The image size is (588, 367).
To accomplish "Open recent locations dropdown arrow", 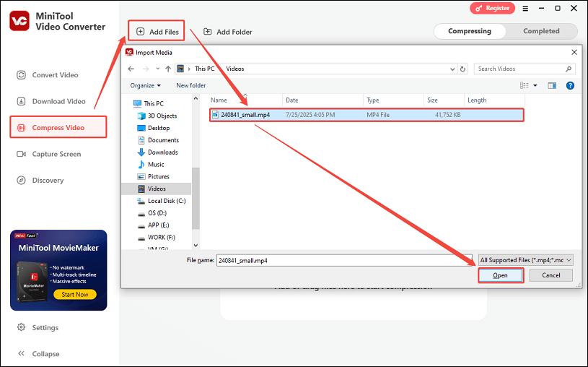I will tap(157, 69).
